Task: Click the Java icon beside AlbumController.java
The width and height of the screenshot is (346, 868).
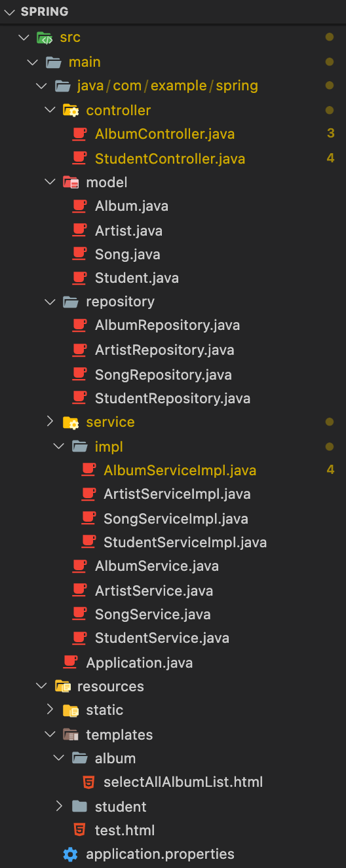Action: coord(79,134)
